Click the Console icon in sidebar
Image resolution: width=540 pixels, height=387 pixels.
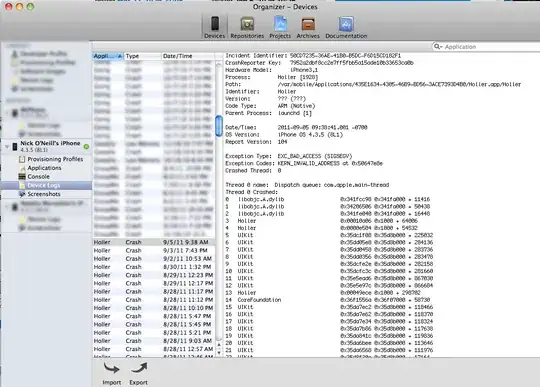point(22,177)
